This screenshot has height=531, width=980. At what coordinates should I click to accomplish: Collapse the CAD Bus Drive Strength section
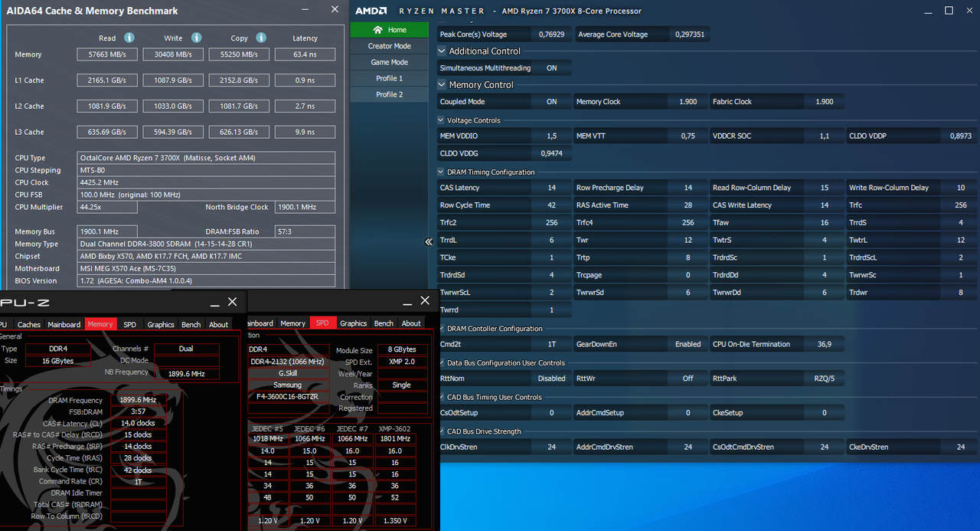pos(441,431)
